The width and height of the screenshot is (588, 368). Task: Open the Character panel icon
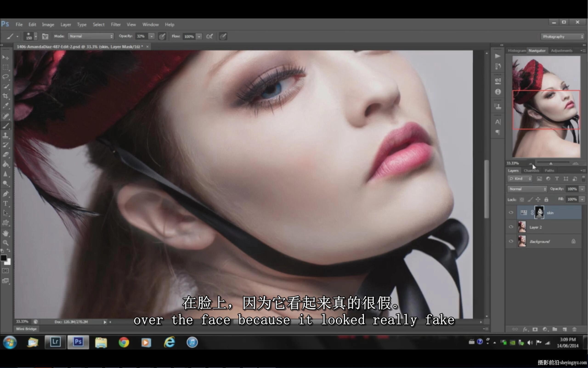tap(498, 122)
